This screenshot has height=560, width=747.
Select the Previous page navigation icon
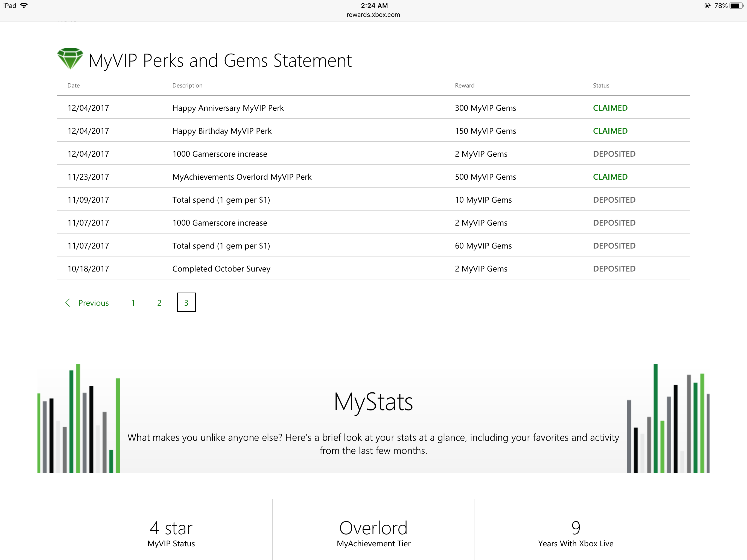pyautogui.click(x=66, y=302)
